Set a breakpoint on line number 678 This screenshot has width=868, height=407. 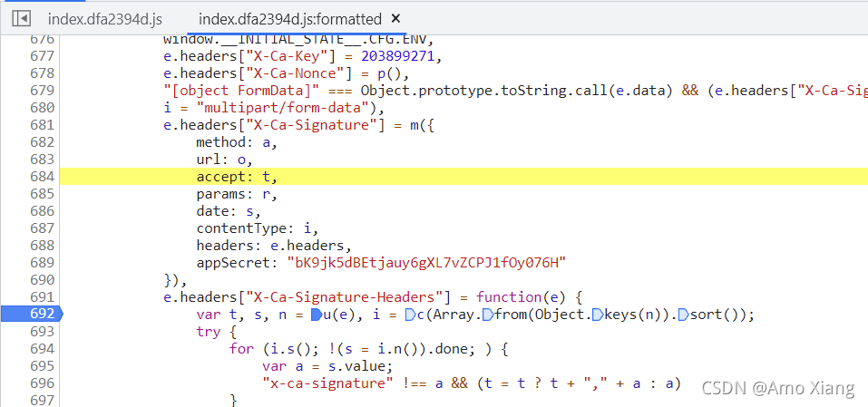pyautogui.click(x=43, y=73)
